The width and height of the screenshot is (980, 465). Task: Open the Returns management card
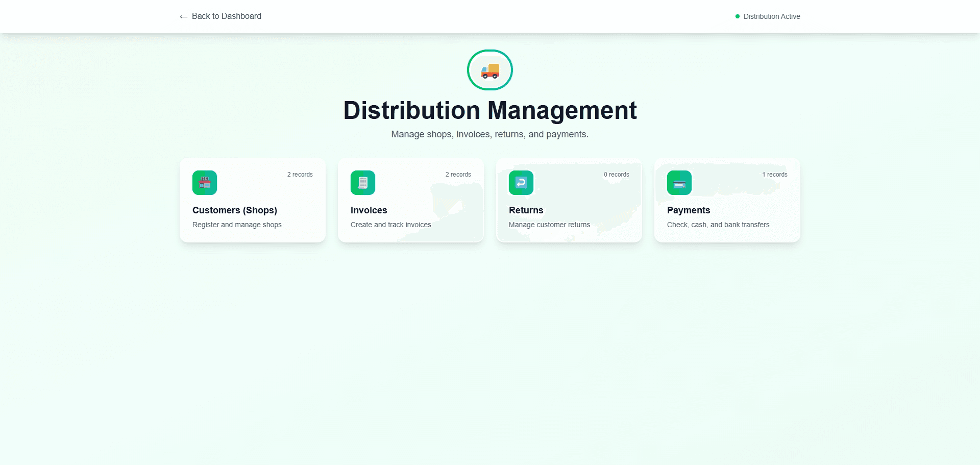(x=569, y=200)
